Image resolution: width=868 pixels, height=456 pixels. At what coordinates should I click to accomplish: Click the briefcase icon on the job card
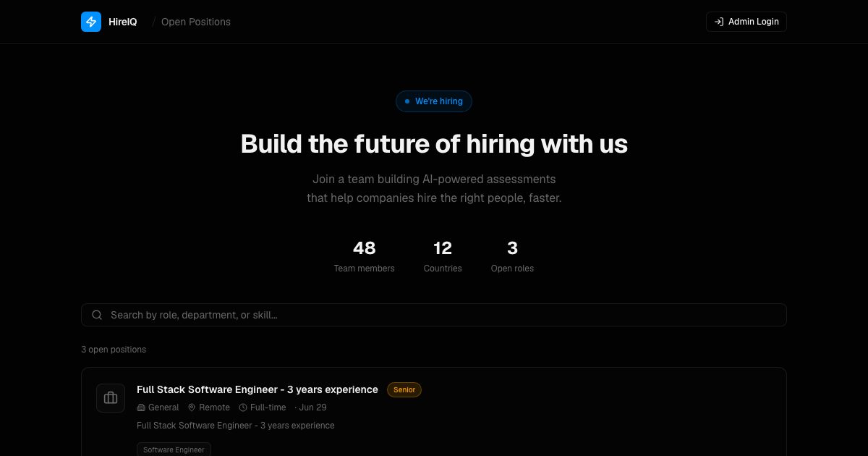pyautogui.click(x=111, y=398)
